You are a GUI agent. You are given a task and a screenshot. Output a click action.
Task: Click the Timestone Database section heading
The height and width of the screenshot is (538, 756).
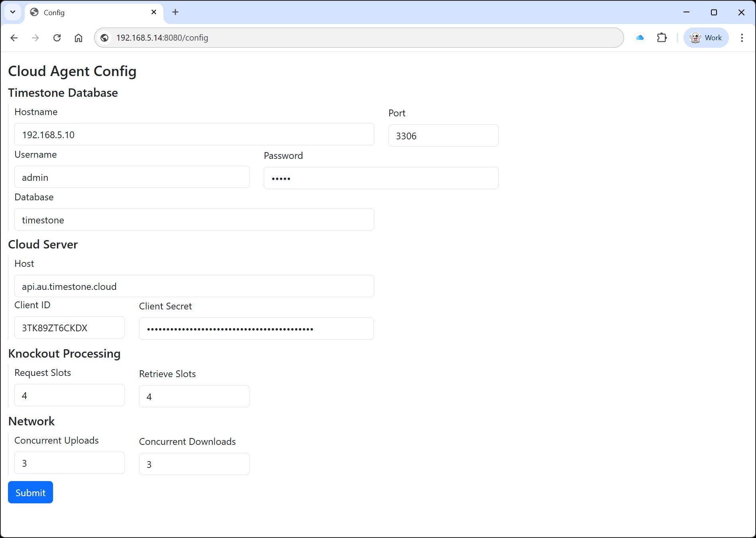63,93
